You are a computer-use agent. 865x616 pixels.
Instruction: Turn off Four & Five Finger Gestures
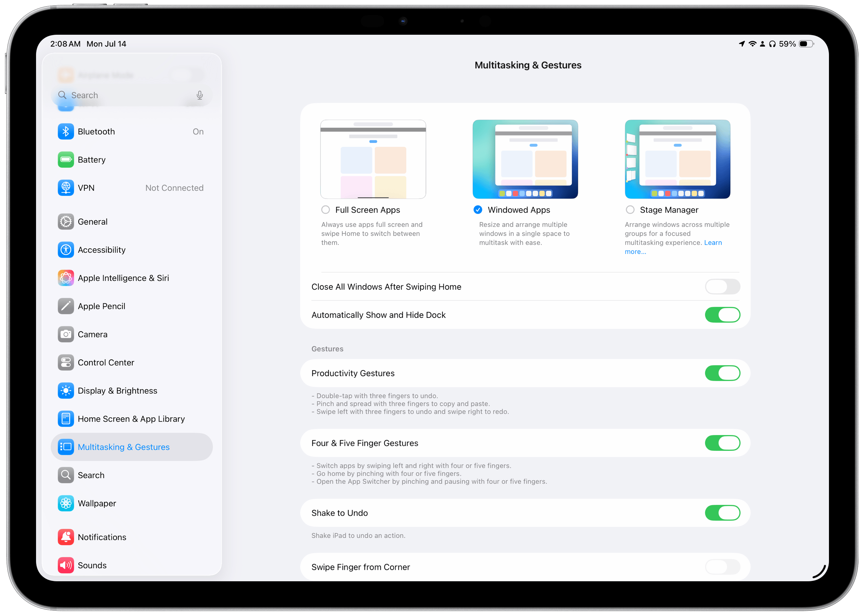(x=722, y=443)
